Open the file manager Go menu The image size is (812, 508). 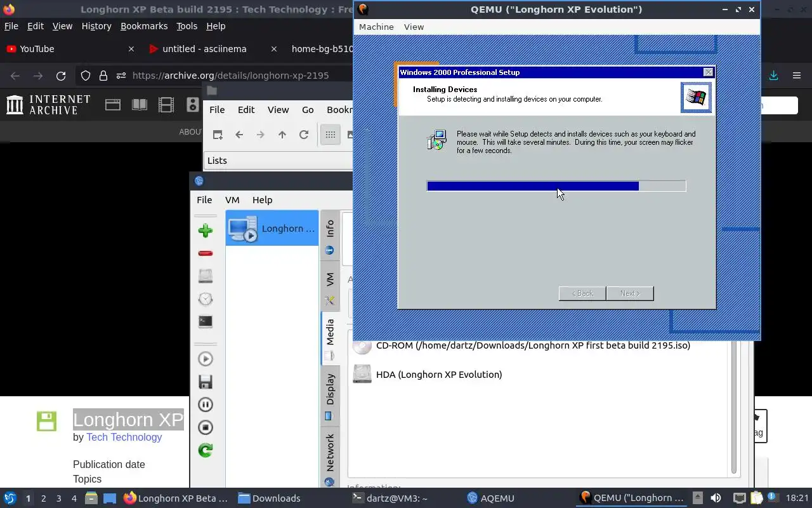(308, 110)
